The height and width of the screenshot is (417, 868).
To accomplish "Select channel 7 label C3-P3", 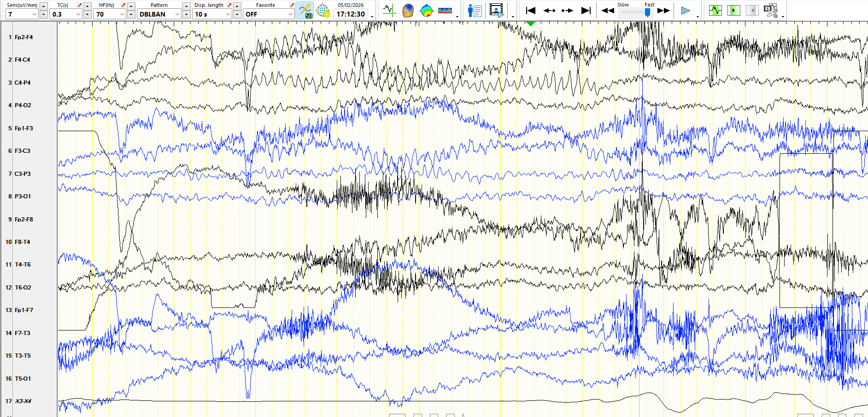I will (x=23, y=174).
